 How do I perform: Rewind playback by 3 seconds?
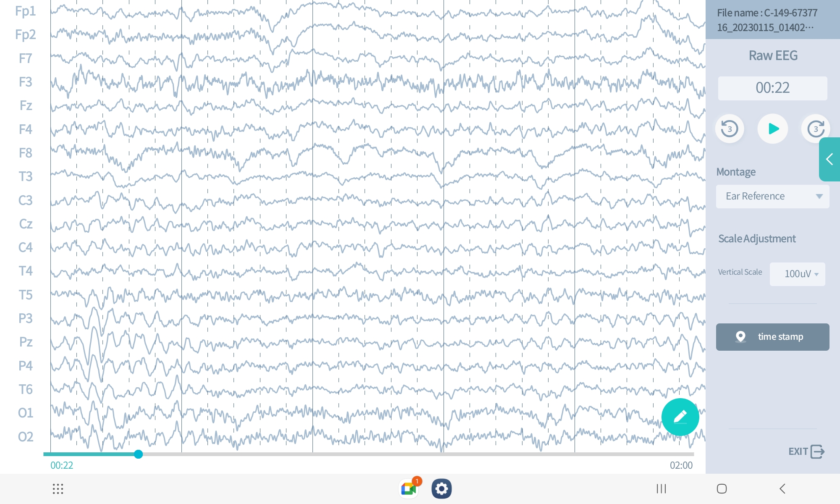click(730, 129)
